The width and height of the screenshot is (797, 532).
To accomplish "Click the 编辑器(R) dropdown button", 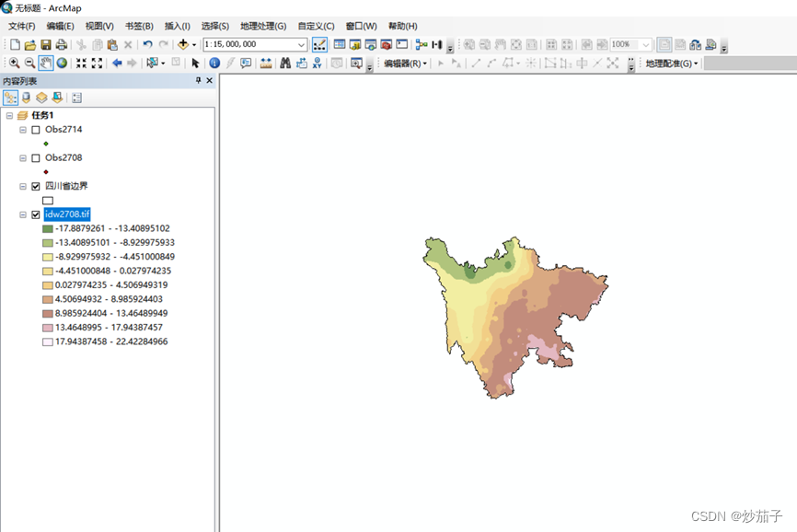I will click(x=405, y=64).
